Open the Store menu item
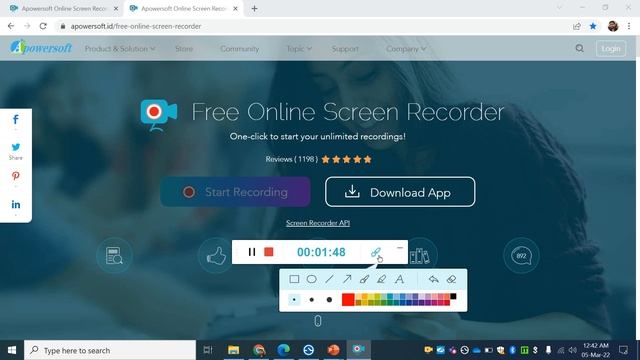The width and height of the screenshot is (640, 360). click(184, 49)
